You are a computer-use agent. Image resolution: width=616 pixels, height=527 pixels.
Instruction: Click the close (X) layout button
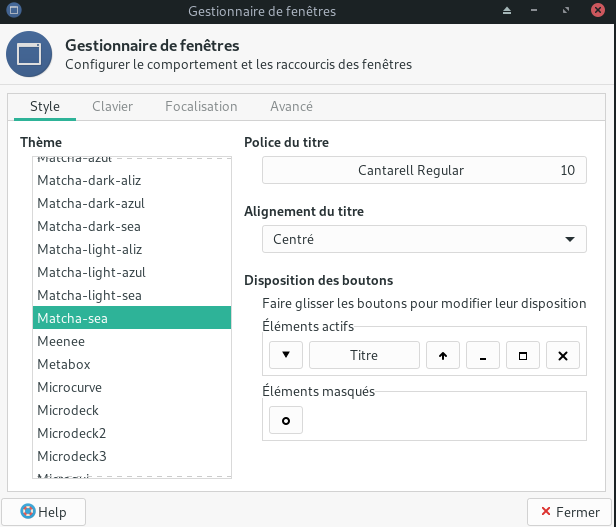pos(562,355)
